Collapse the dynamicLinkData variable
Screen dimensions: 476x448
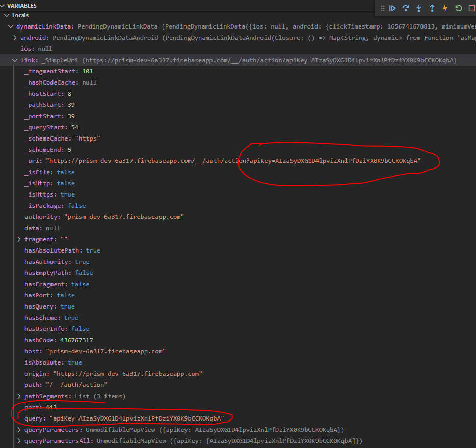tap(11, 26)
